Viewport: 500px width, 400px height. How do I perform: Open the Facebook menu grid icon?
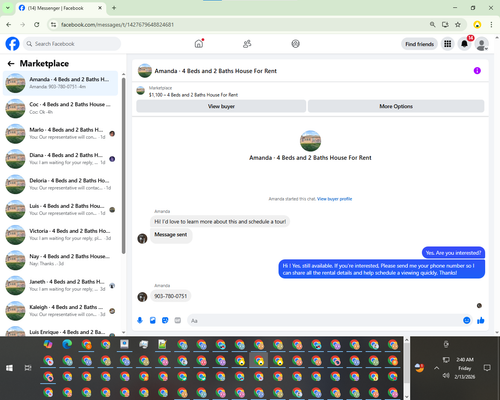click(x=448, y=44)
